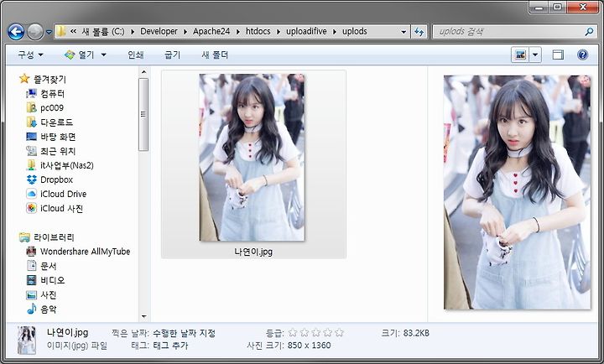Screen dimensions: 604x364
Task: Select '새 볼륨 (C:)' in the address path
Action: tap(103, 31)
